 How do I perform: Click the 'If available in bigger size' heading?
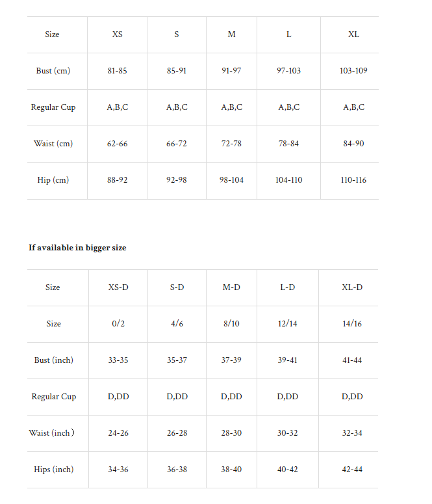click(77, 248)
